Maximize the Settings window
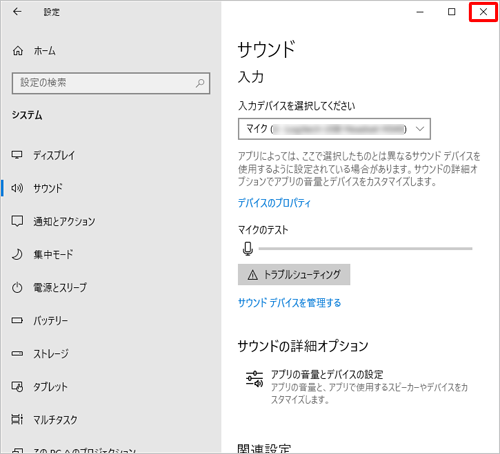 coord(451,12)
